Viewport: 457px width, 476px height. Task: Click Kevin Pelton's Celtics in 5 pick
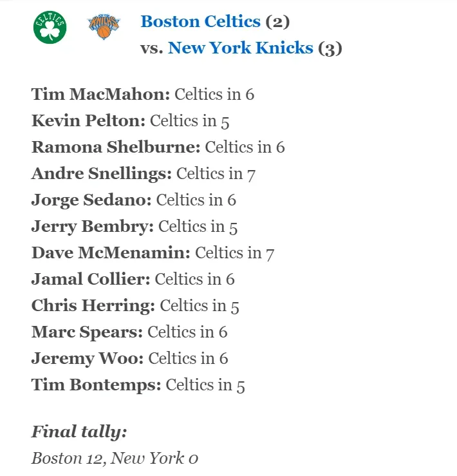pos(189,120)
